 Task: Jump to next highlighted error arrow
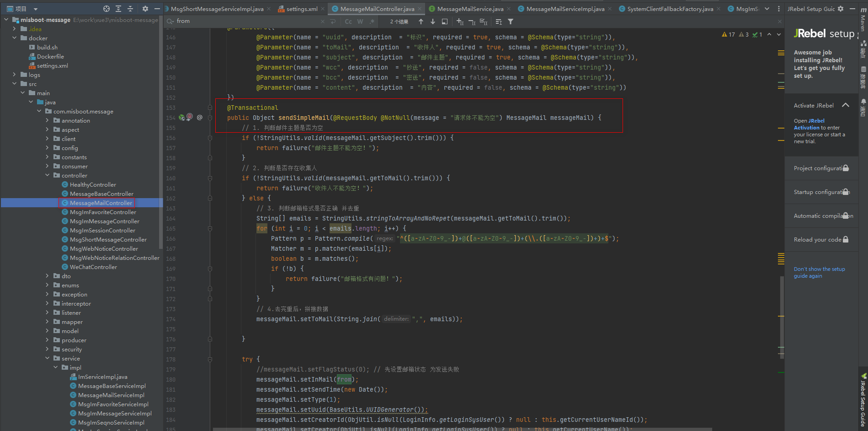click(x=779, y=34)
